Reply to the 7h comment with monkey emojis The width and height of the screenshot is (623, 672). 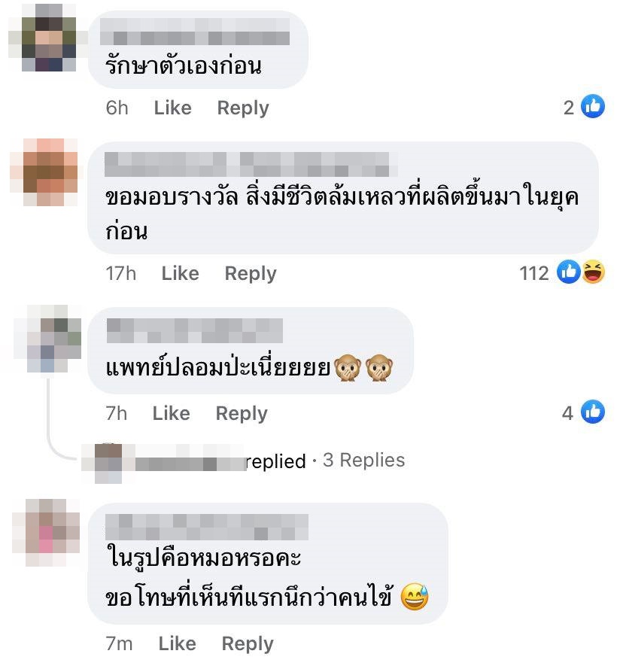tap(242, 414)
